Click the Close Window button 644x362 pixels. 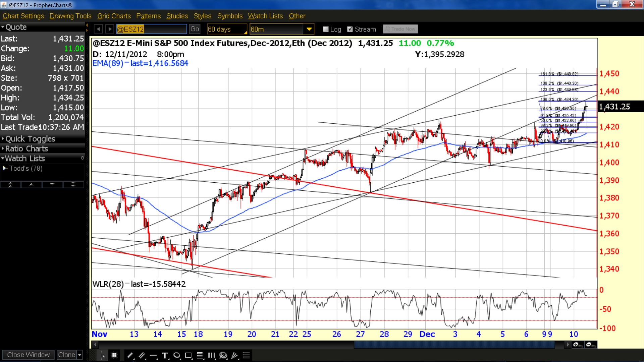(x=28, y=355)
